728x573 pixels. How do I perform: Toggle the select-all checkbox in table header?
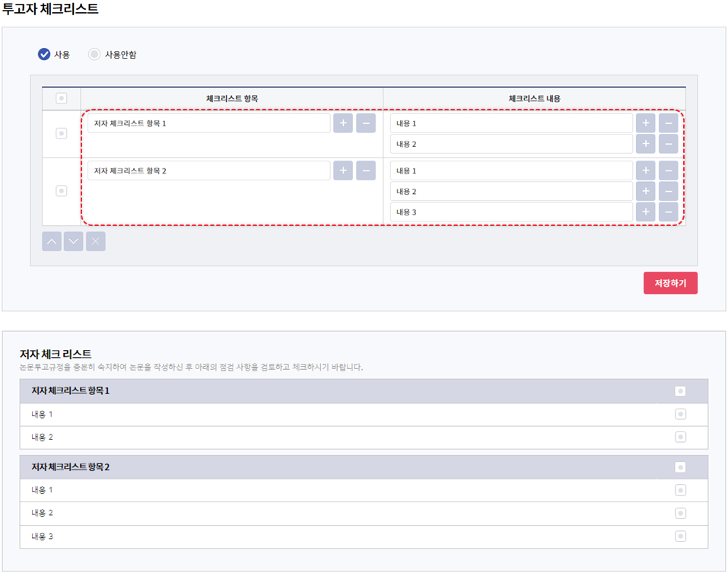point(62,98)
